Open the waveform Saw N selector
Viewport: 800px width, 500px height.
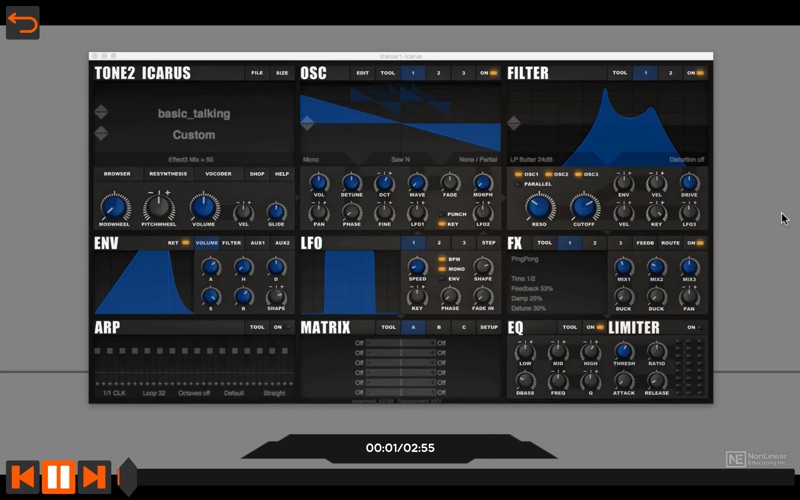pyautogui.click(x=401, y=160)
